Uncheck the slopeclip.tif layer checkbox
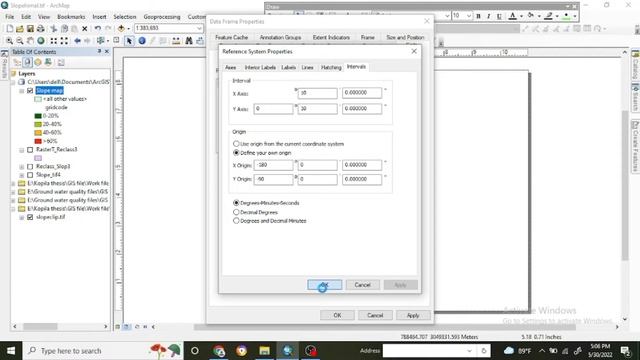Image resolution: width=640 pixels, height=360 pixels. pyautogui.click(x=30, y=217)
